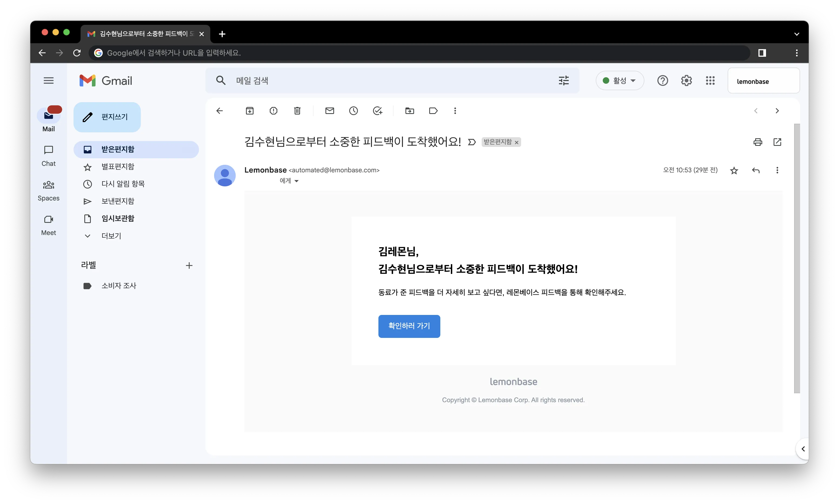839x504 pixels.
Task: Open the Google apps grid
Action: (x=710, y=80)
